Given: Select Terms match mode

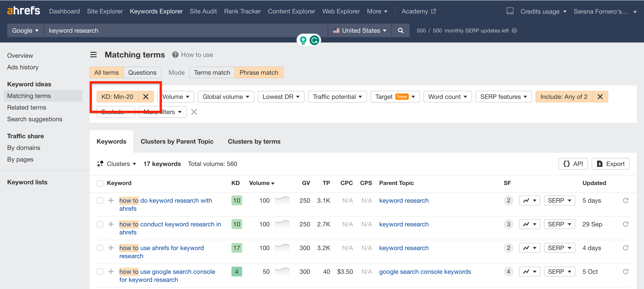Looking at the screenshot, I should click(x=212, y=72).
